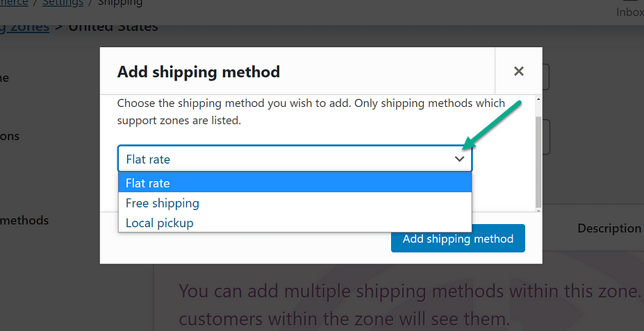Image resolution: width=644 pixels, height=331 pixels.
Task: Click the shipping methods label in sidebar
Action: click(24, 221)
